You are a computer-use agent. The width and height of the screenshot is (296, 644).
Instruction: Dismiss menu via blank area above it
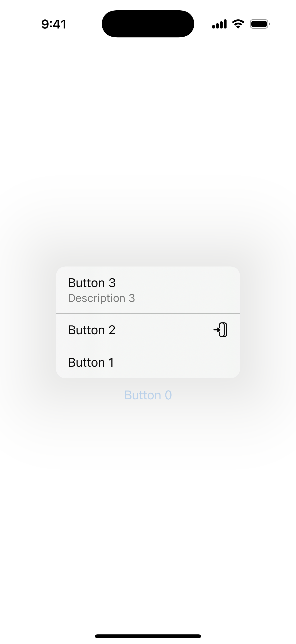148,150
